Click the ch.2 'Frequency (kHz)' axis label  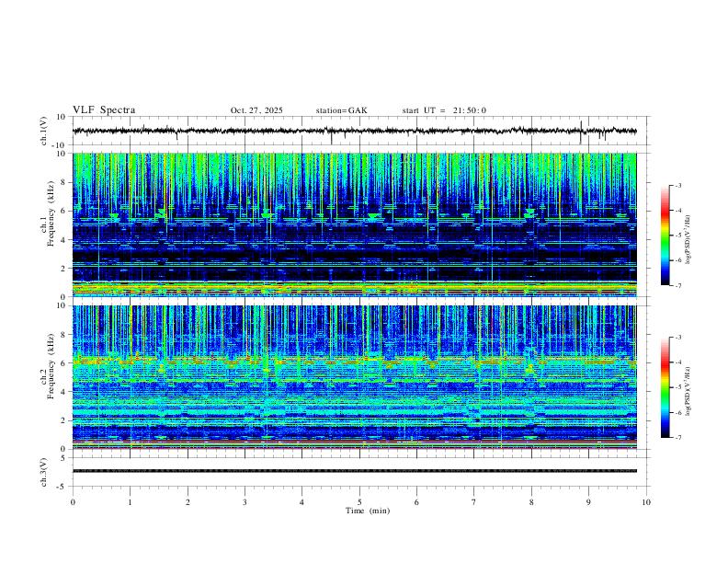pos(51,366)
